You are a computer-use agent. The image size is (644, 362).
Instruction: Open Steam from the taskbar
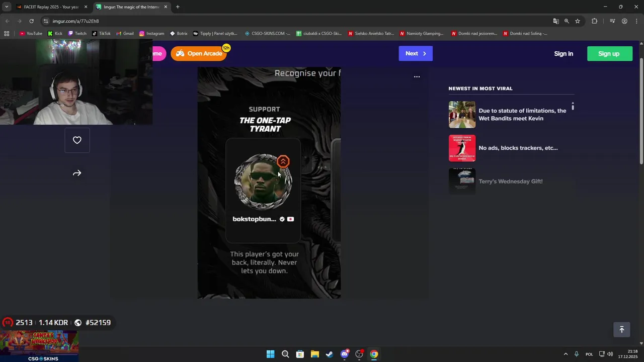click(330, 354)
